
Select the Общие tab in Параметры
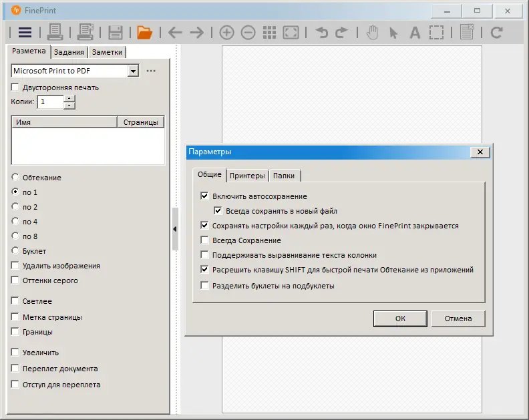210,174
